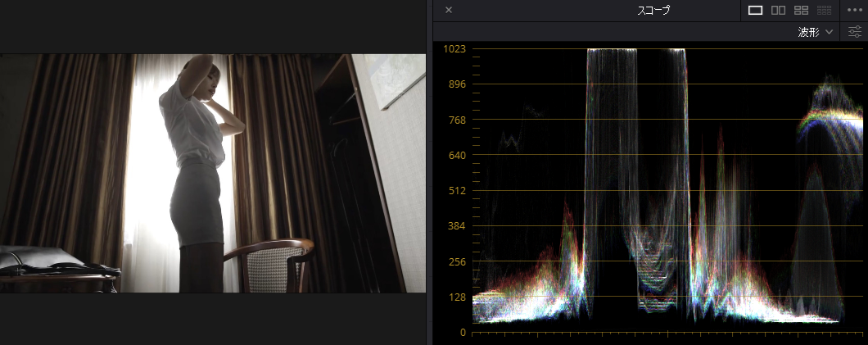Click the 384 scale label on waveform
This screenshot has width=868, height=345.
tap(457, 226)
